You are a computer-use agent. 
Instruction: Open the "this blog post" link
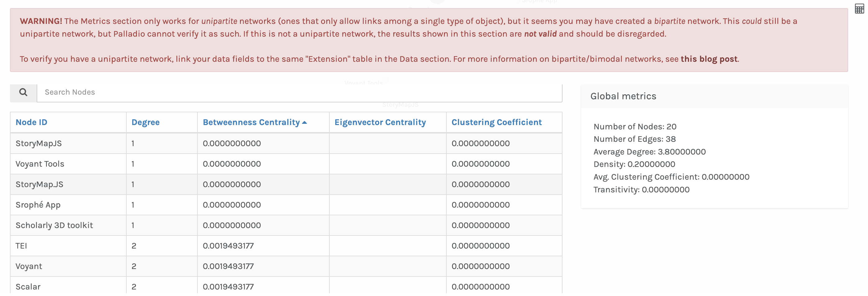[x=709, y=59]
